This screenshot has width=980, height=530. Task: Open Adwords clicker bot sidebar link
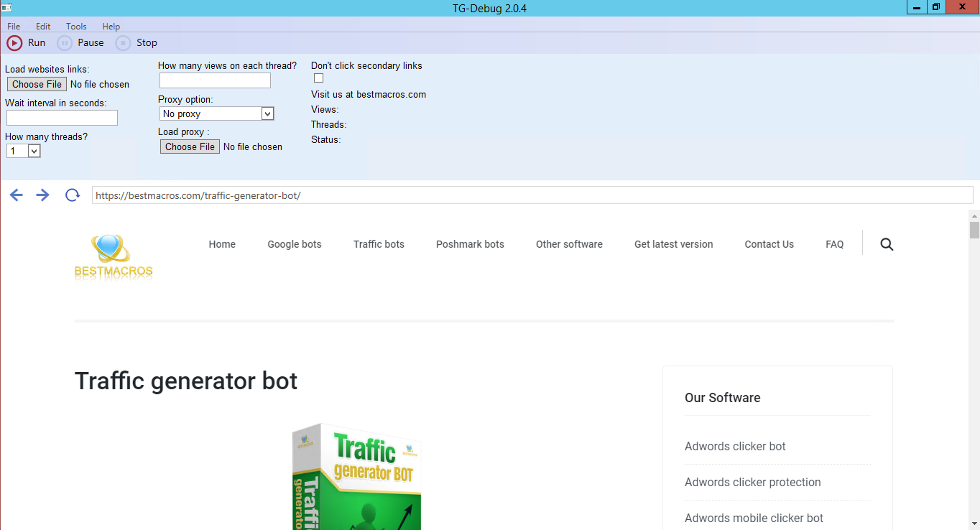point(735,446)
